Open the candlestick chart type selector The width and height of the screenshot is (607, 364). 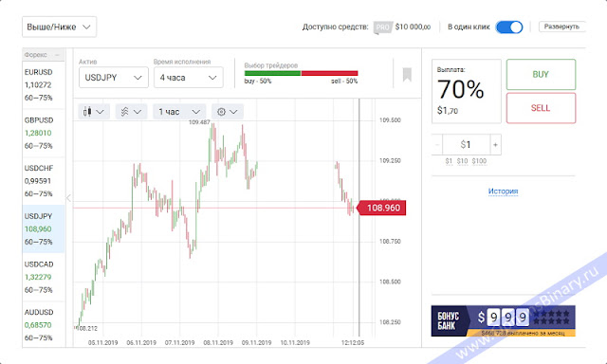click(94, 112)
